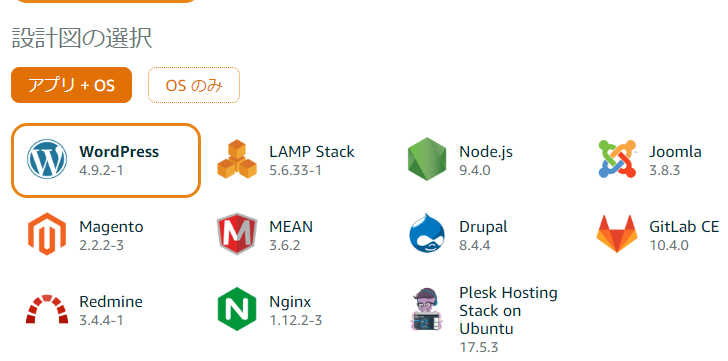728x361 pixels.
Task: Select the Nginx 1.12.2-3 version text
Action: tap(295, 320)
